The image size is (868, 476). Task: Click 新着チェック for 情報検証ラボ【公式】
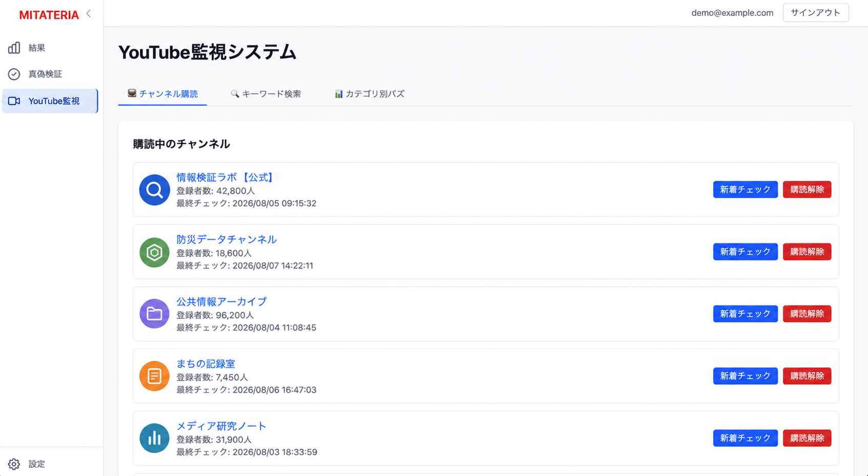(745, 190)
